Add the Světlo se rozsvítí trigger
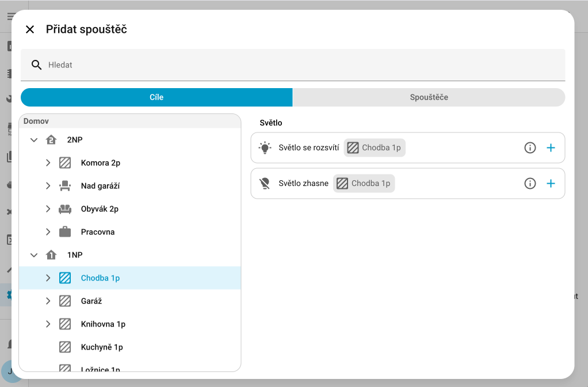Screen dimensions: 588x387 [x=551, y=148]
